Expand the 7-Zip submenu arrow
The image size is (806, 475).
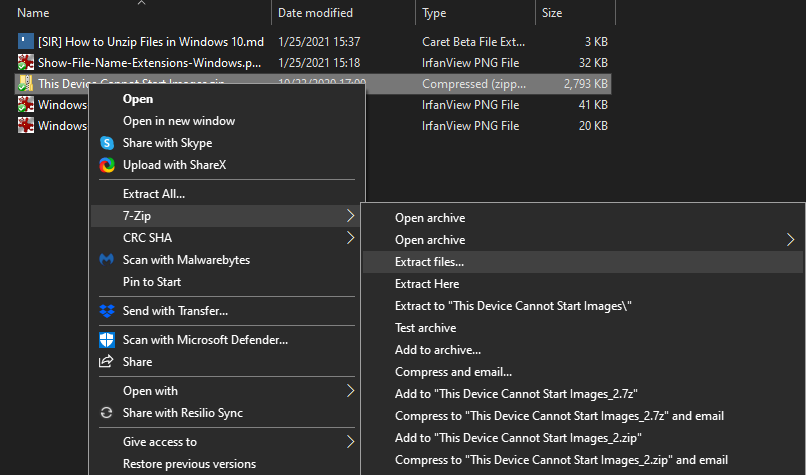pos(350,216)
